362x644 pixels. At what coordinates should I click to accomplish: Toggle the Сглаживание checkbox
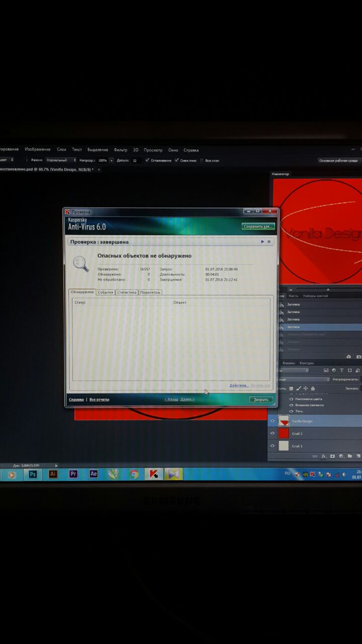tap(147, 160)
